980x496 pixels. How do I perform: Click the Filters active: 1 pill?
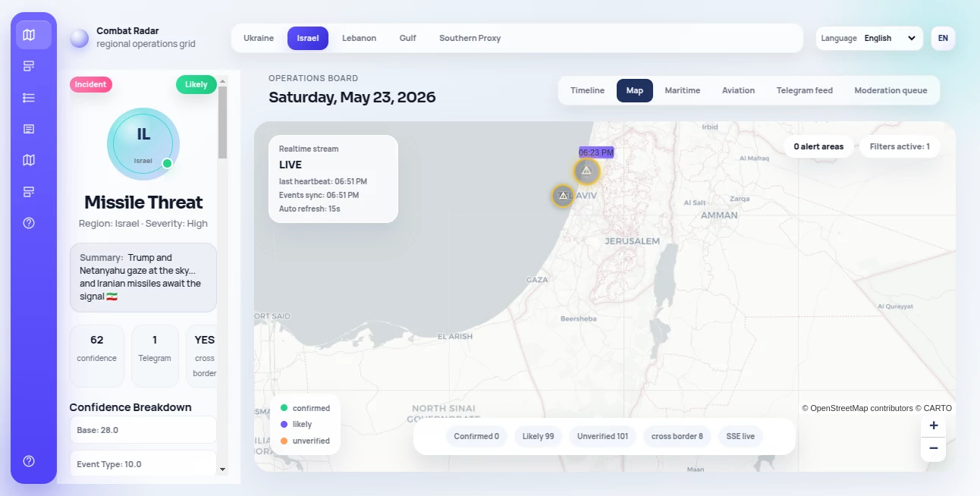(x=900, y=146)
